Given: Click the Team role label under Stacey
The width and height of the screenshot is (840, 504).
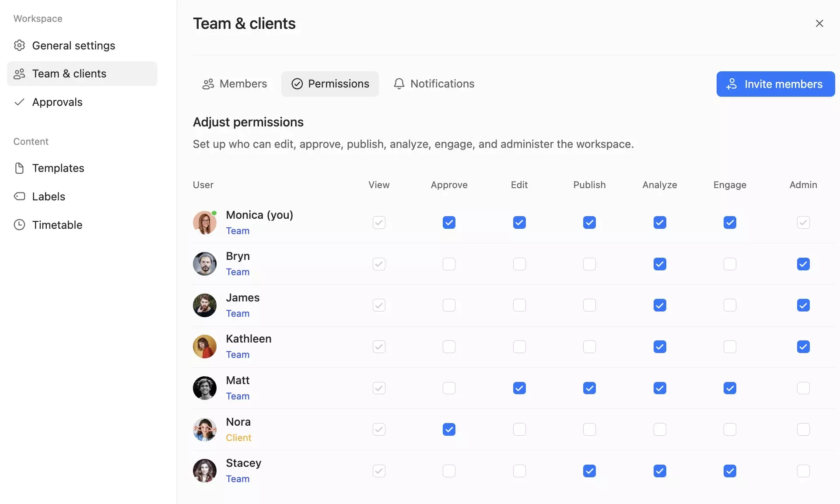Looking at the screenshot, I should click(x=238, y=479).
